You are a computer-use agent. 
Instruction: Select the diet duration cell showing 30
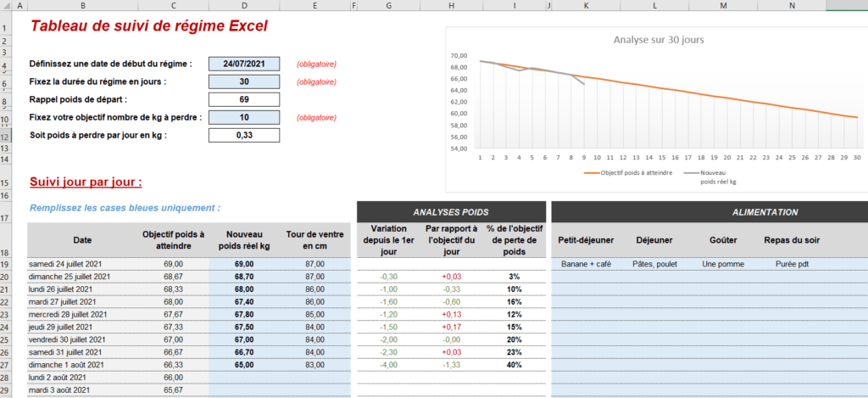coord(244,81)
